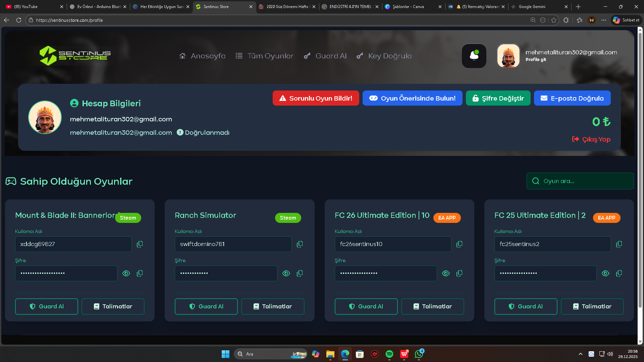Open the Copilot Sohbet et button
Viewport: 644px width, 362px height.
tap(626, 20)
